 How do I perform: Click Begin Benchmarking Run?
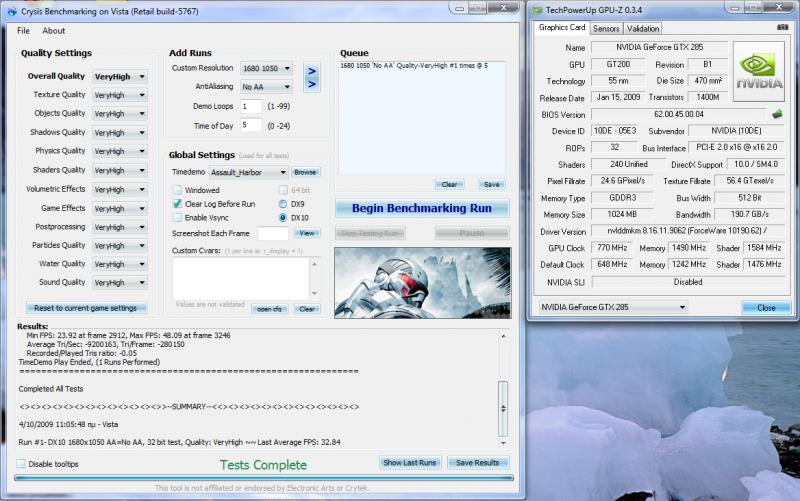click(x=422, y=208)
